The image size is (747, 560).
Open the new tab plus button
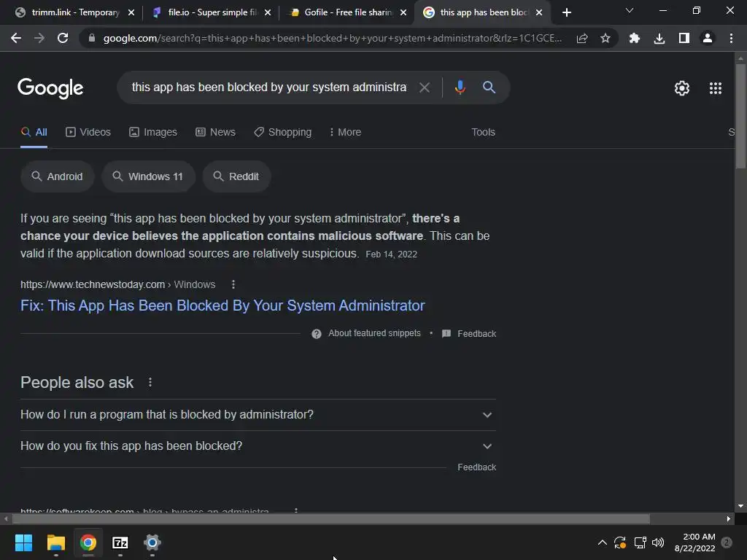click(x=566, y=12)
